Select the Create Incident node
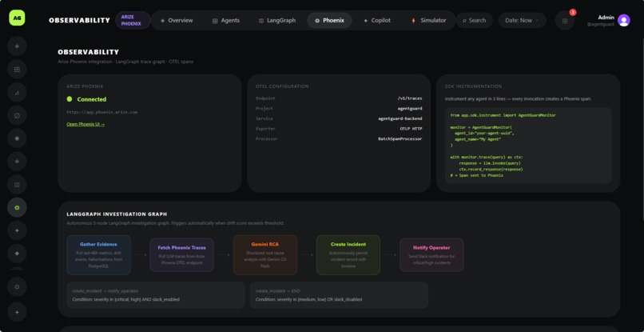Screen dimensions: 644x332 [348, 255]
